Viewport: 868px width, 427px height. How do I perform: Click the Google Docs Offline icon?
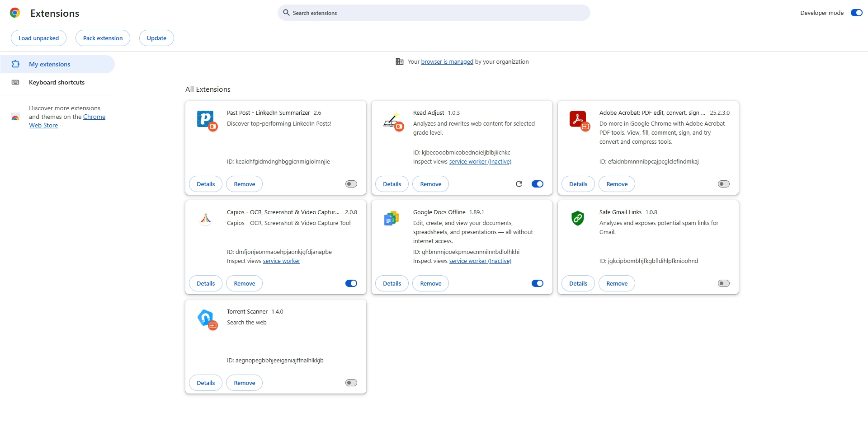pyautogui.click(x=392, y=219)
